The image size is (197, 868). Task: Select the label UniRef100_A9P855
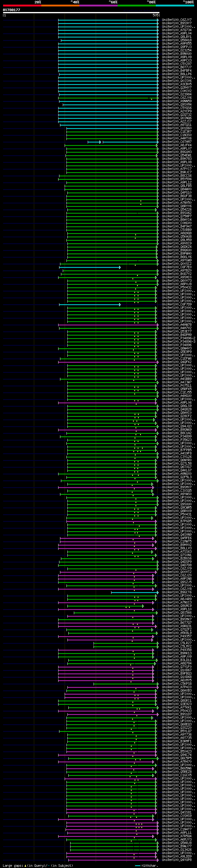[177, 43]
